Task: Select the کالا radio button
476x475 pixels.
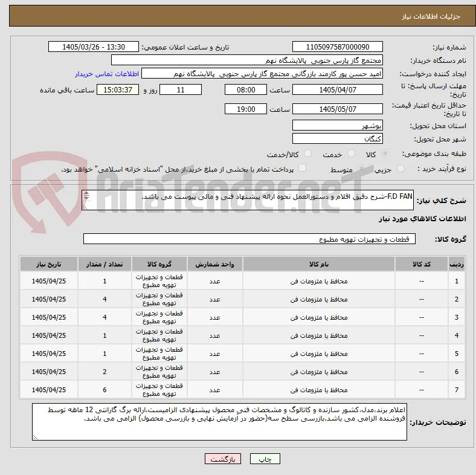Action: pos(385,153)
